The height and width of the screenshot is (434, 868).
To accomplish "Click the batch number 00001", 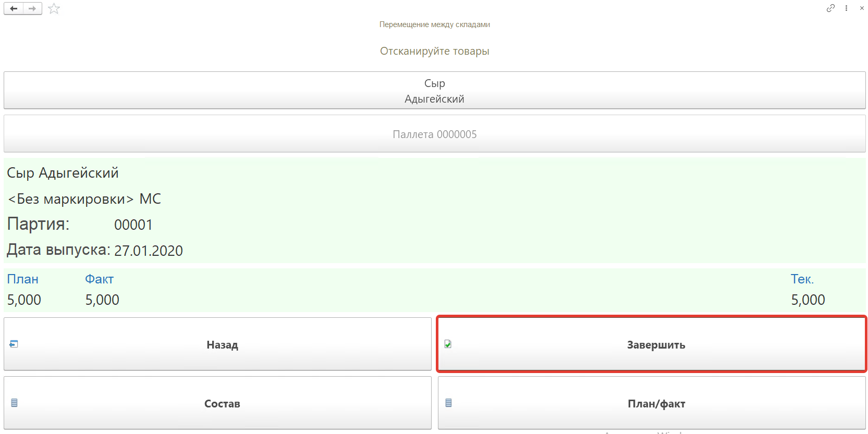I will 133,225.
